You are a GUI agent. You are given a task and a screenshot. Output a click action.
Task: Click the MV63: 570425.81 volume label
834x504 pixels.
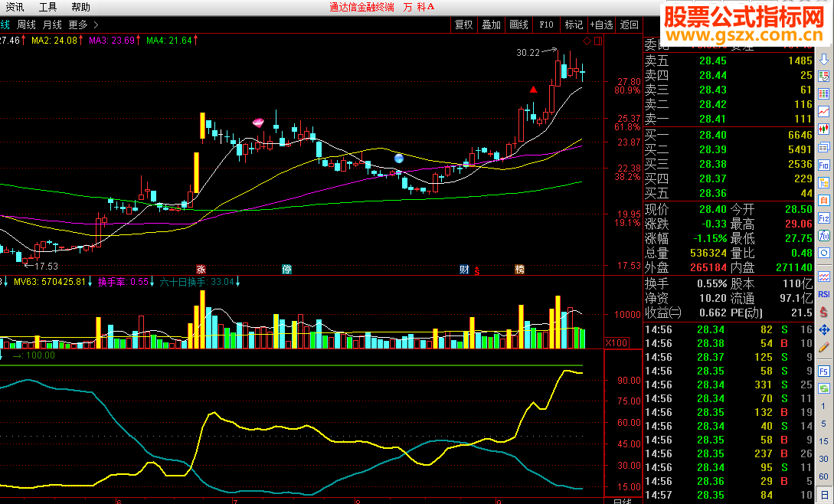(x=50, y=282)
